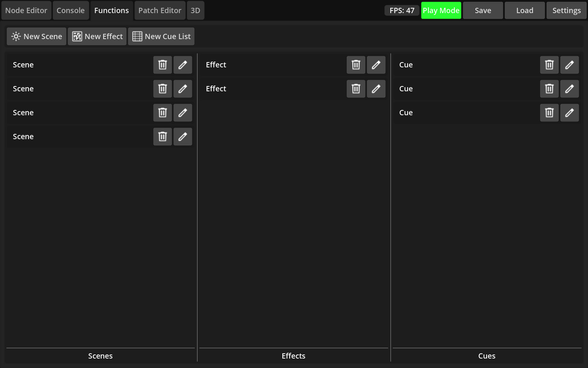Viewport: 588px width, 368px height.
Task: Select the first Effect label
Action: pyautogui.click(x=216, y=65)
